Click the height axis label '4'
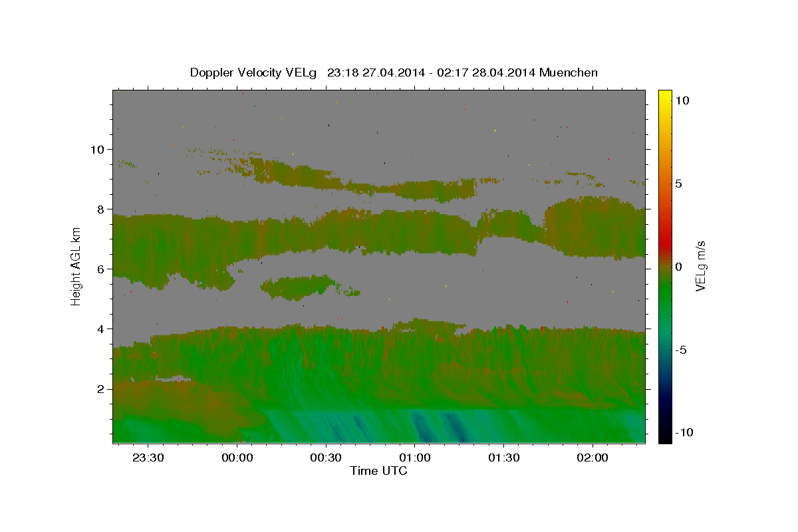Image resolution: width=798 pixels, height=532 pixels. click(100, 329)
